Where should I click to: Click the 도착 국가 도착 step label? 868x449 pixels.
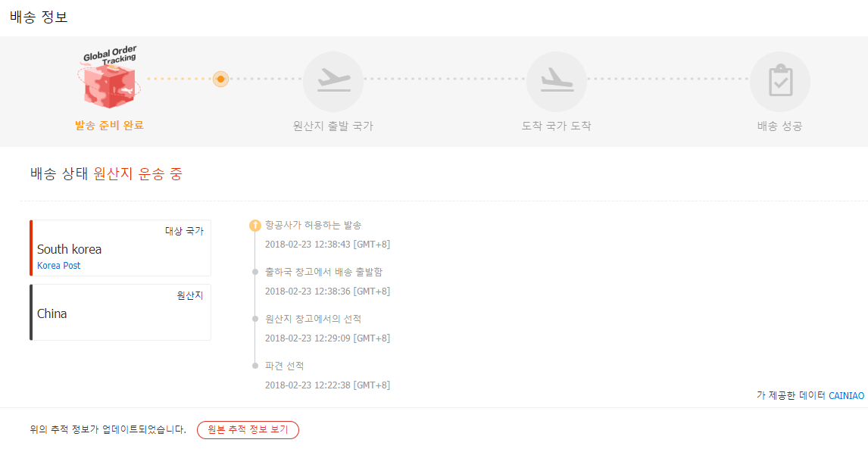tap(556, 126)
